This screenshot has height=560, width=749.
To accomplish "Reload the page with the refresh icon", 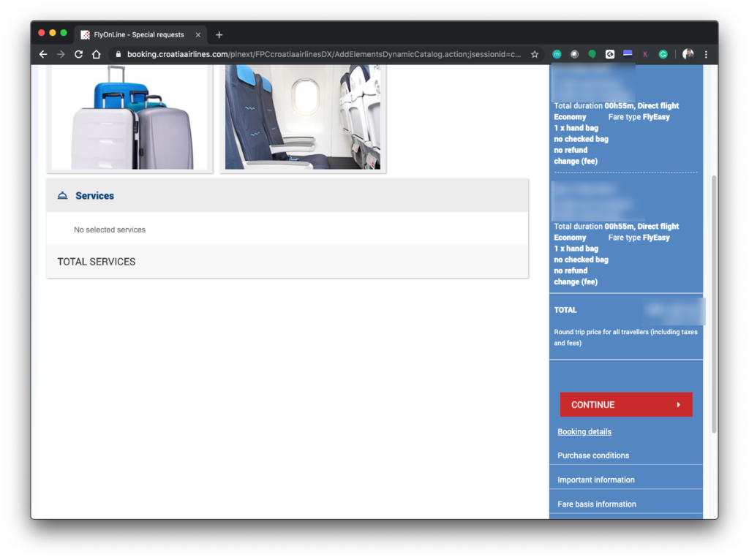I will (79, 54).
